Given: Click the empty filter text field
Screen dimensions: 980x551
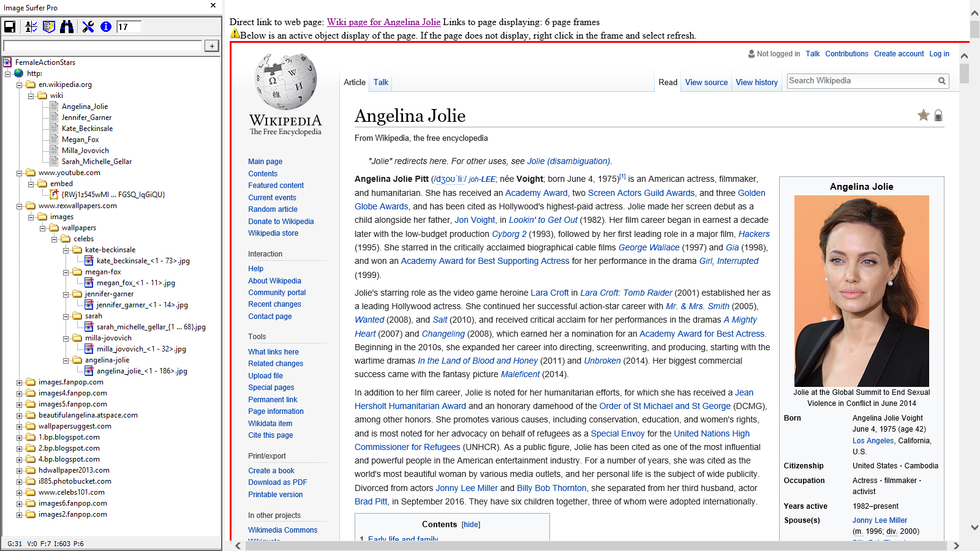Looking at the screenshot, I should click(x=103, y=46).
